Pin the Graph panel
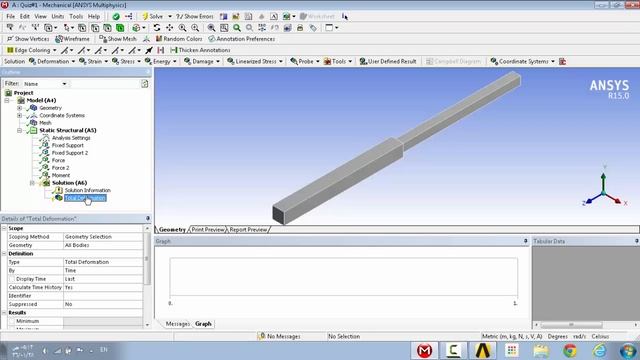Image resolution: width=640 pixels, height=360 pixels. 525,241
